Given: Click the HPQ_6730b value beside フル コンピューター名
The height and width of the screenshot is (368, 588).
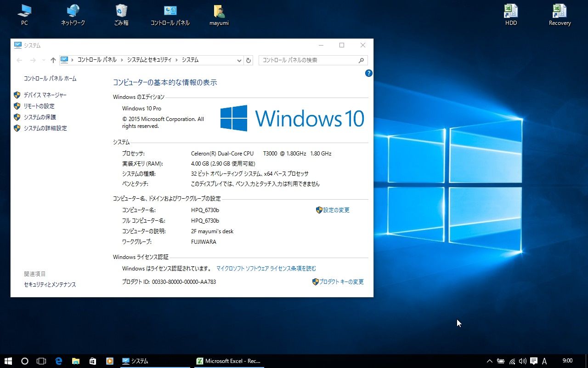Looking at the screenshot, I should pyautogui.click(x=205, y=221).
